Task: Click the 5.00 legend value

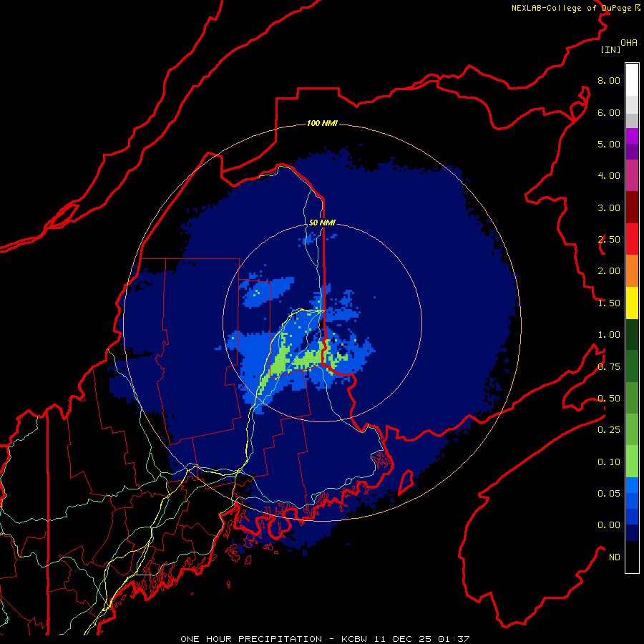Action: point(609,144)
